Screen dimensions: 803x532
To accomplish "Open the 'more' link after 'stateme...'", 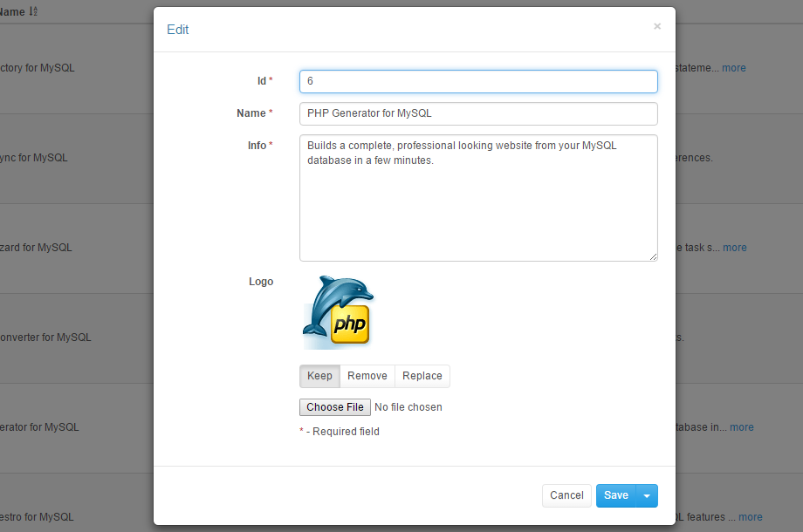I will [x=733, y=68].
